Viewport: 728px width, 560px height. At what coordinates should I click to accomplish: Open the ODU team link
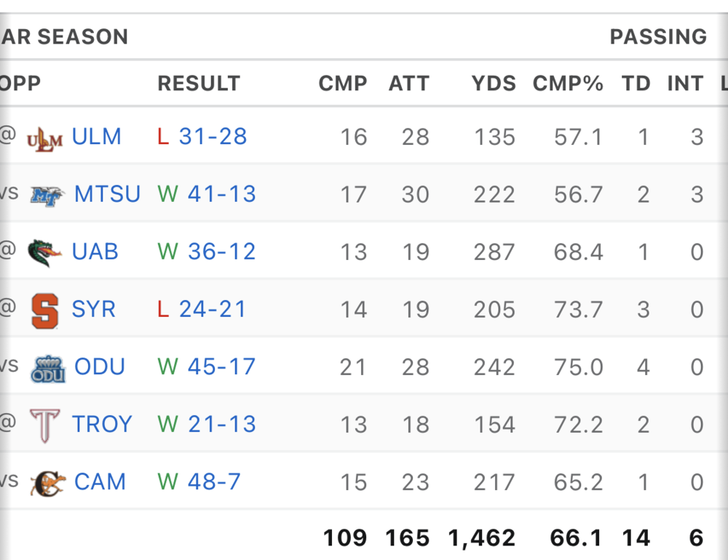coord(100,367)
